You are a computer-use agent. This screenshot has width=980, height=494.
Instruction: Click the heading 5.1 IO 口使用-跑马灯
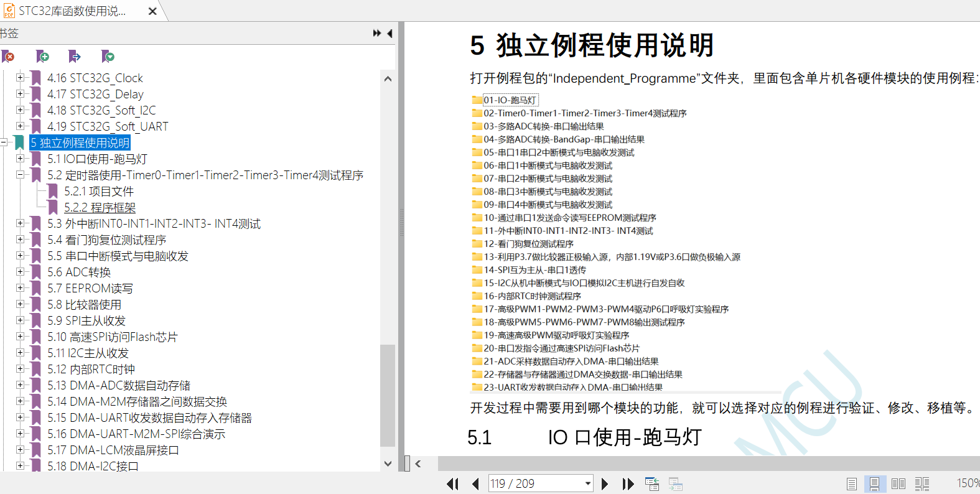(585, 437)
